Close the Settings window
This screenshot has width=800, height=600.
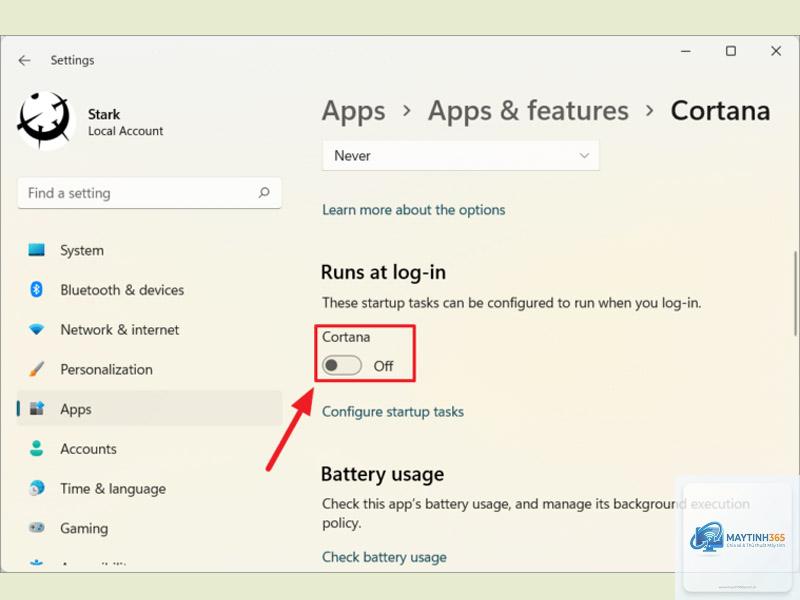tap(776, 51)
